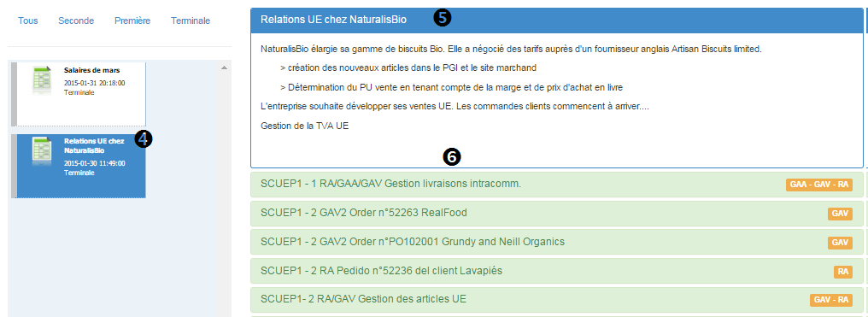Select the Relations UE chez NaturalisBio card

79,166
